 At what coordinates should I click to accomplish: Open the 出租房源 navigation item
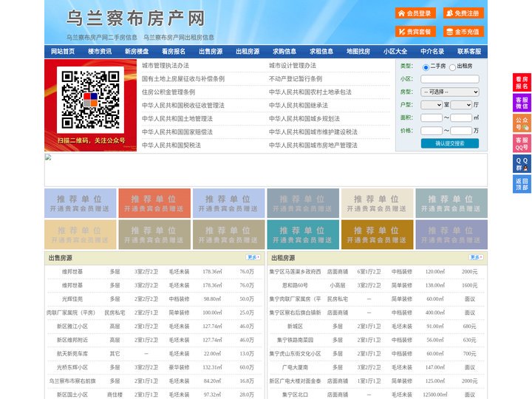[x=248, y=52]
